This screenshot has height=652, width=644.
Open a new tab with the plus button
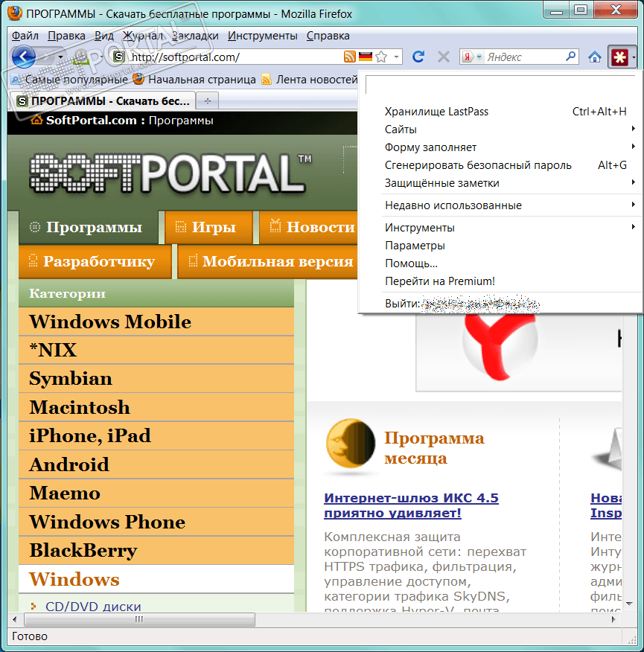[x=208, y=101]
